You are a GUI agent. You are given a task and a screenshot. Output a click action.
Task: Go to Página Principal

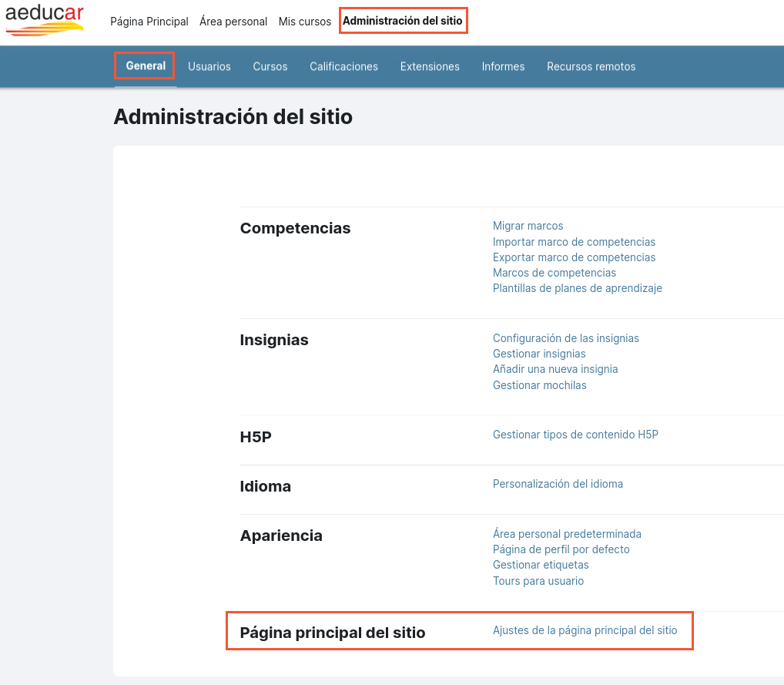tap(149, 22)
